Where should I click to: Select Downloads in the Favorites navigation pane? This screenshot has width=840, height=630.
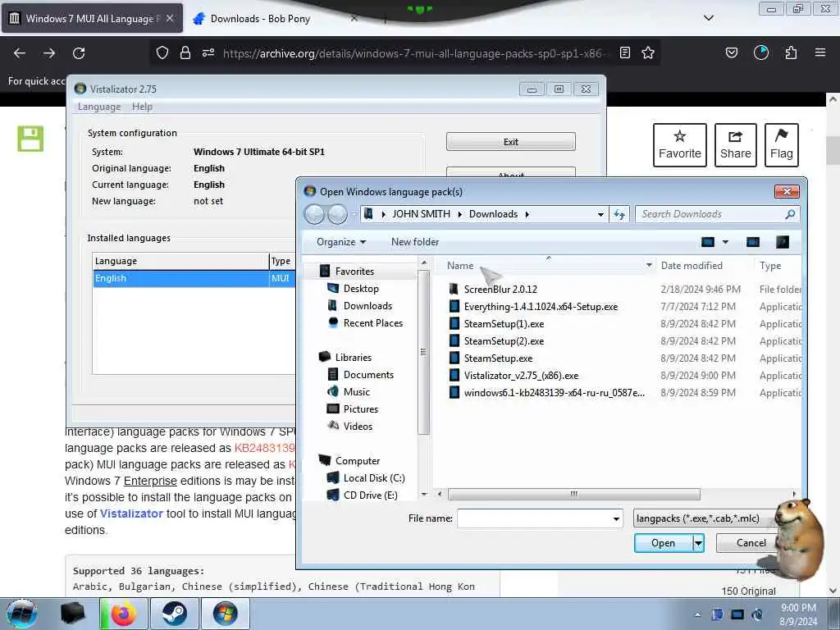[x=360, y=305]
